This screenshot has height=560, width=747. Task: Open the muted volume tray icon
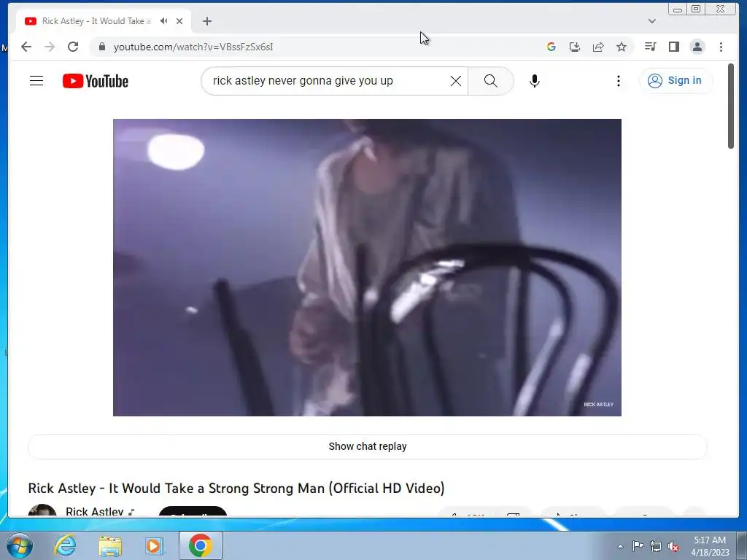[673, 546]
